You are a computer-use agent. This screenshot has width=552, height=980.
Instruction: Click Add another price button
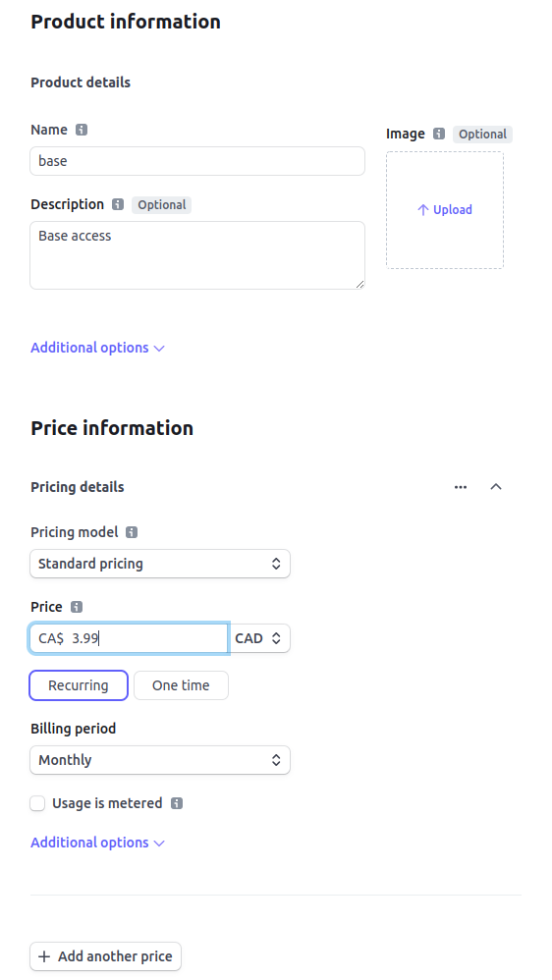106,956
